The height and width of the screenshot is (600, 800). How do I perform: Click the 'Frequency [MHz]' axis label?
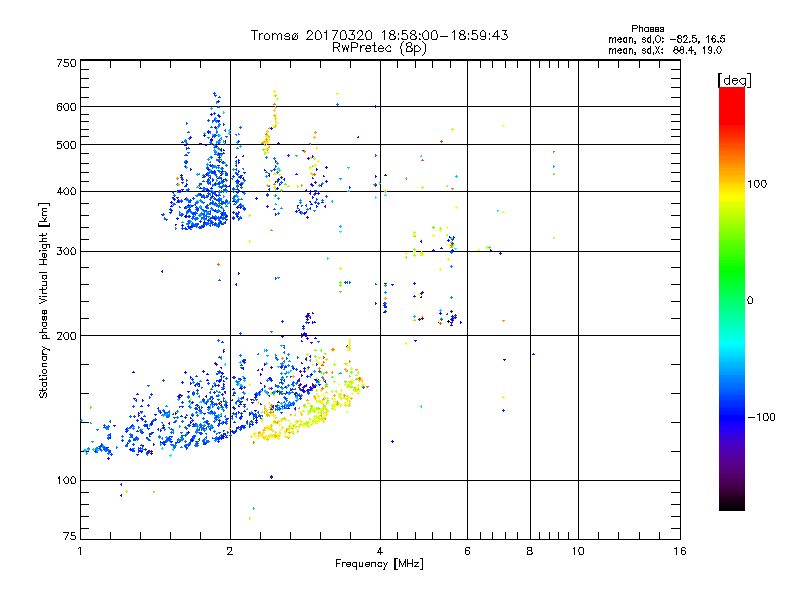(379, 564)
